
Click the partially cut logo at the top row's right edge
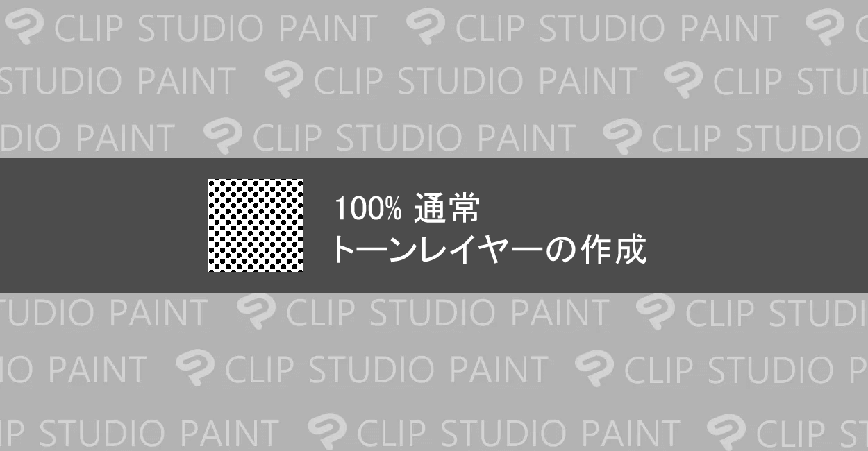826,28
